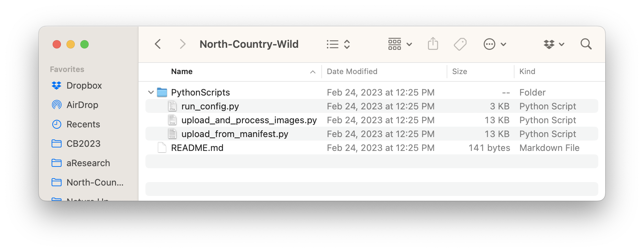The height and width of the screenshot is (252, 644).
Task: Open the Search magnifier icon
Action: (586, 44)
